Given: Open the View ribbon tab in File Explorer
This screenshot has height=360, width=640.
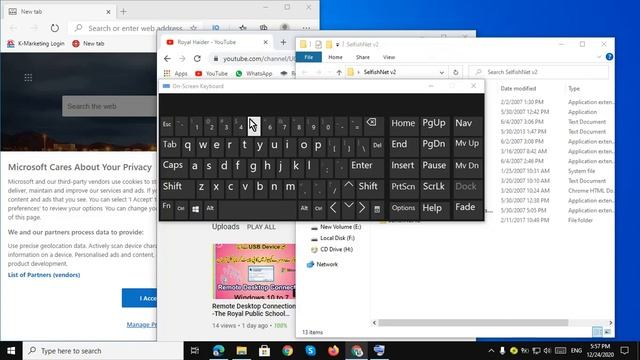Looking at the screenshot, I should pyautogui.click(x=389, y=57).
